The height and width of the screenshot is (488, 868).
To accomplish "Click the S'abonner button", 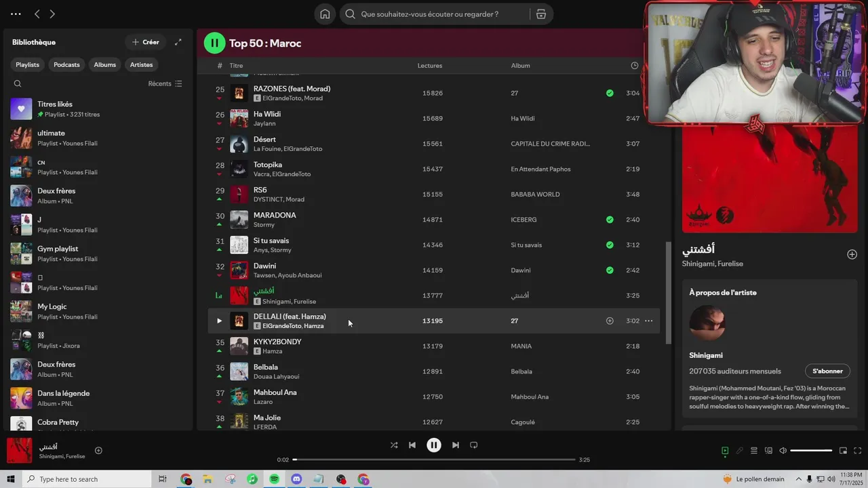I will point(827,371).
